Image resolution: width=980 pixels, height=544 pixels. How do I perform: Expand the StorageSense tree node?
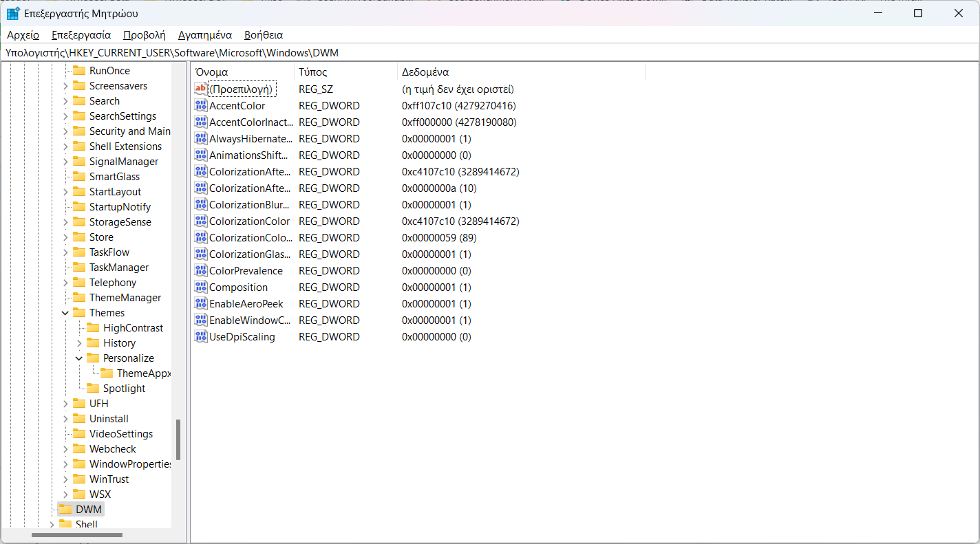click(65, 222)
